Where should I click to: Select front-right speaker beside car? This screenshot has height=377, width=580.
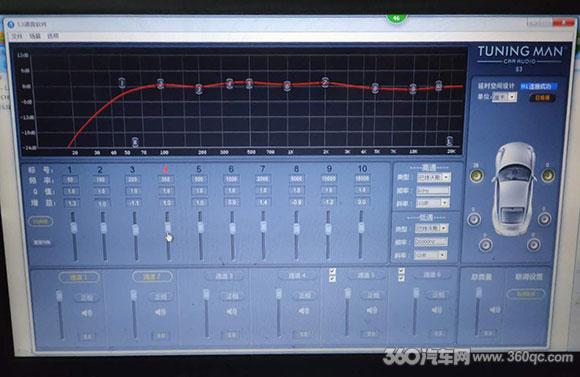pyautogui.click(x=548, y=175)
